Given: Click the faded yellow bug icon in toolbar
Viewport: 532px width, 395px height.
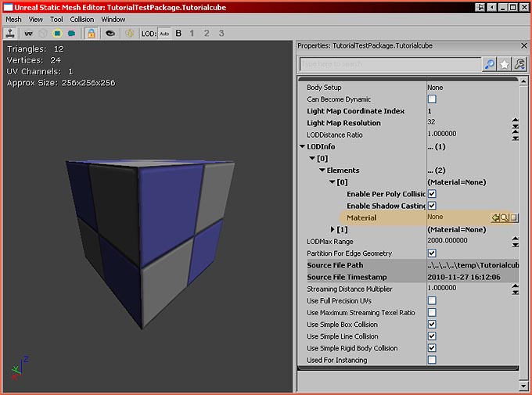Looking at the screenshot, I should coord(129,34).
